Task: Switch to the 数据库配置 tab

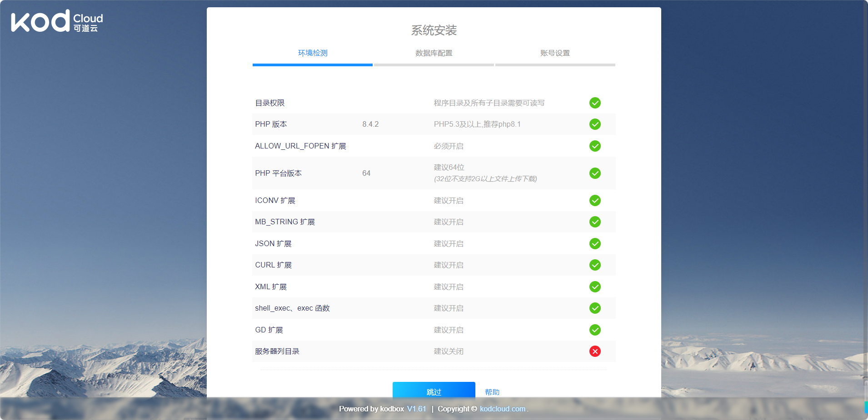Action: 433,53
